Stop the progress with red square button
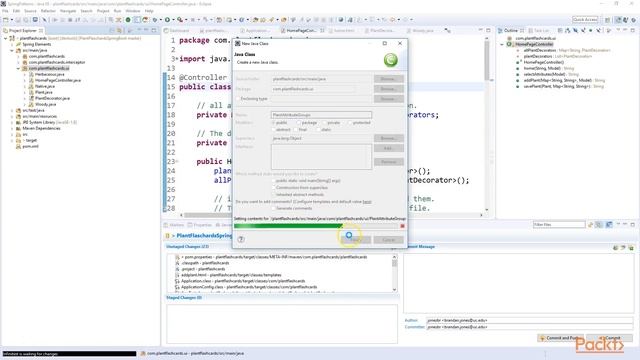The image size is (640, 360). (x=402, y=226)
